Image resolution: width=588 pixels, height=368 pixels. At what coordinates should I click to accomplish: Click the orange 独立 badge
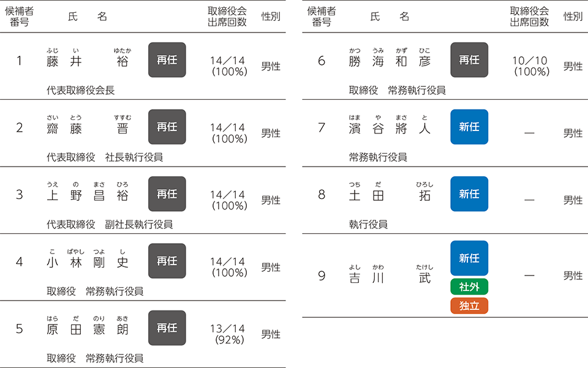click(x=469, y=306)
